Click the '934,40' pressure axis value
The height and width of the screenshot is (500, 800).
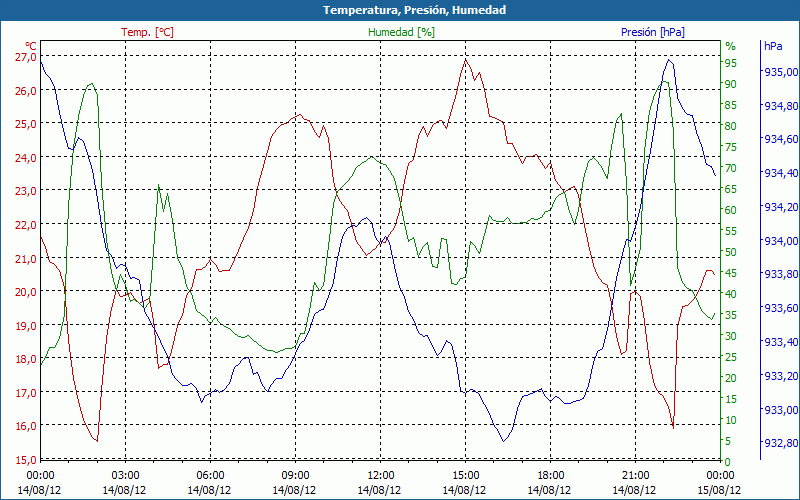pyautogui.click(x=780, y=173)
